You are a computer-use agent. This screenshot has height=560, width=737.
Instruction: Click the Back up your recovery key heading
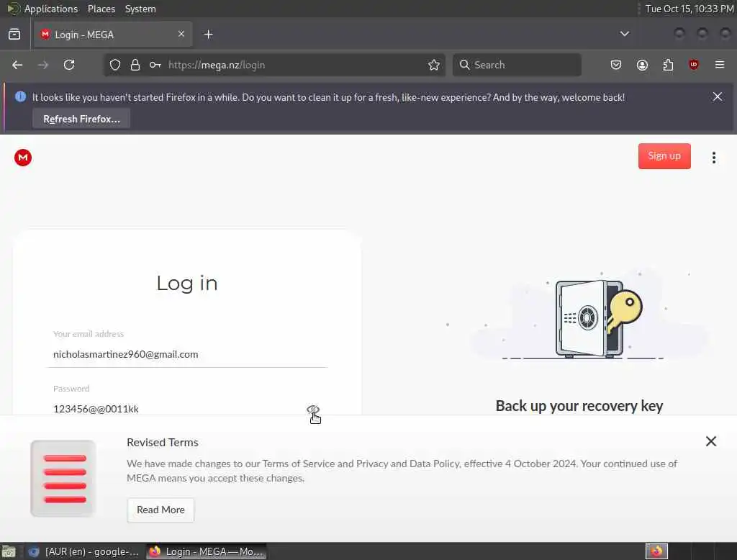(579, 406)
